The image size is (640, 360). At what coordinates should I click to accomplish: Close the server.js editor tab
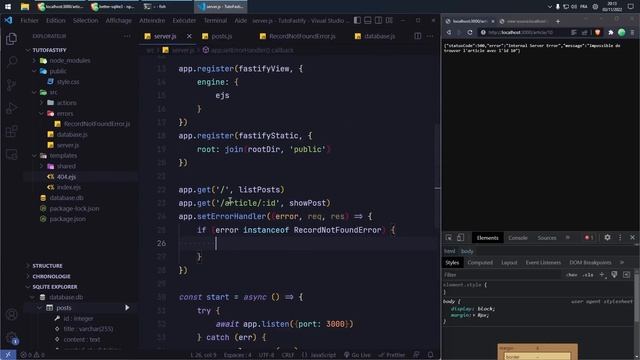point(189,36)
